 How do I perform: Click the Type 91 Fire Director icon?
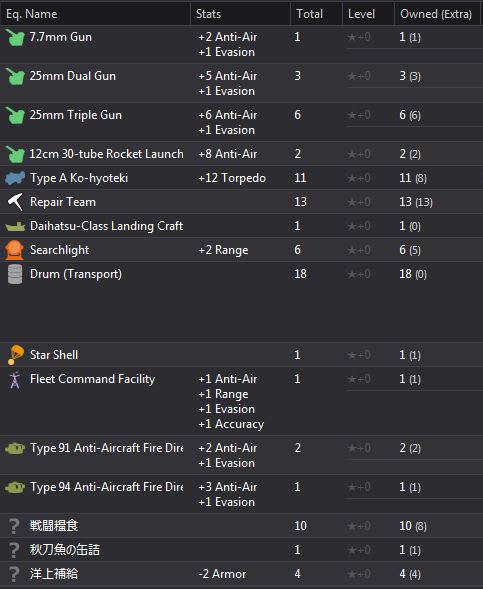[x=15, y=448]
